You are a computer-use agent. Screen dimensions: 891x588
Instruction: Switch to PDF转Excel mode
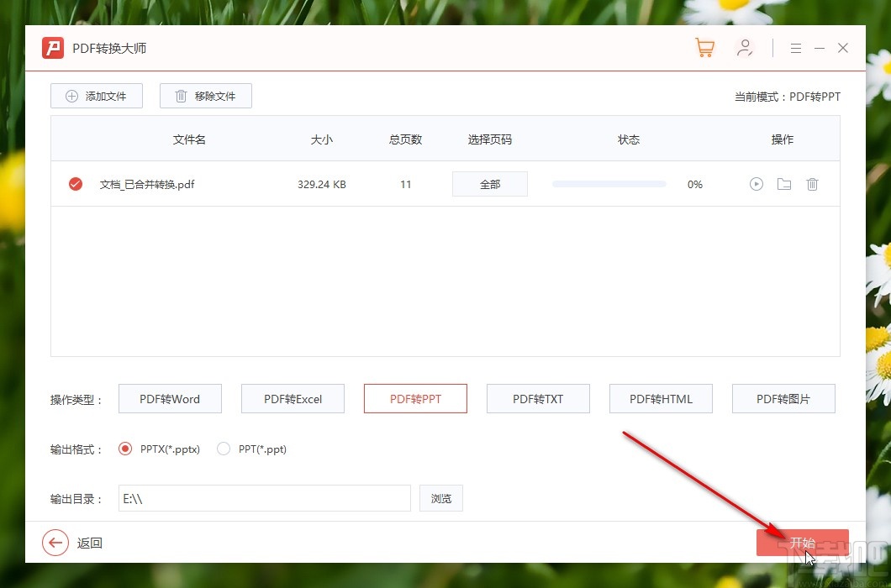(293, 399)
